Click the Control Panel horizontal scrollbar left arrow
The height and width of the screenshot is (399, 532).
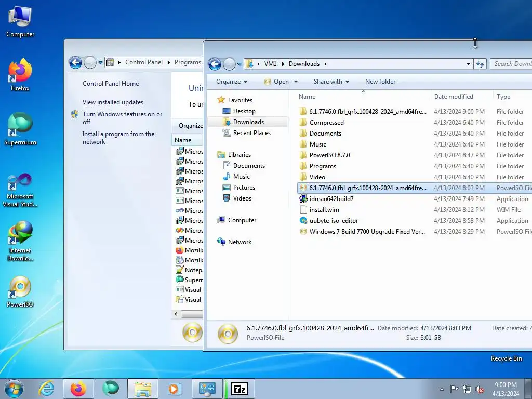point(176,314)
